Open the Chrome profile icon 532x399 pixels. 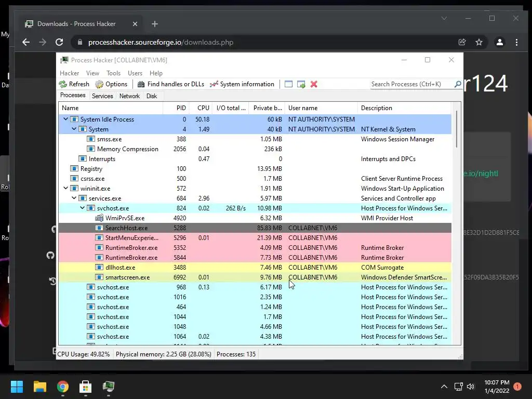[499, 42]
